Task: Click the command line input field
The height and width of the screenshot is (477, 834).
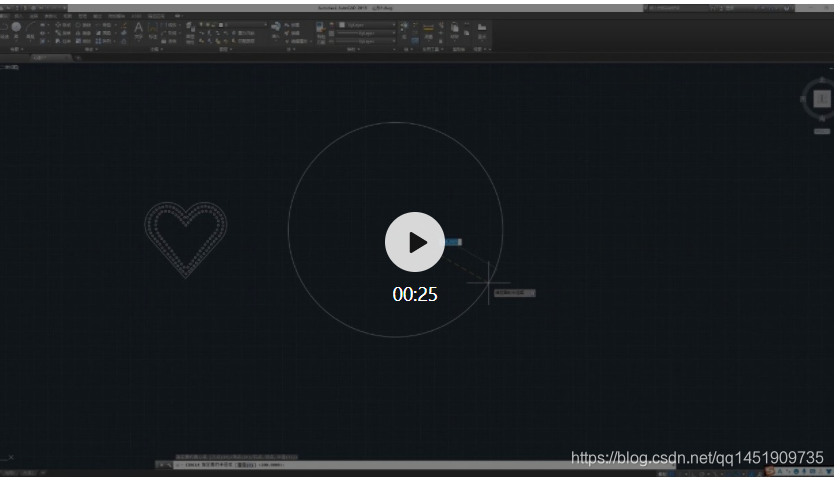Action: 424,465
